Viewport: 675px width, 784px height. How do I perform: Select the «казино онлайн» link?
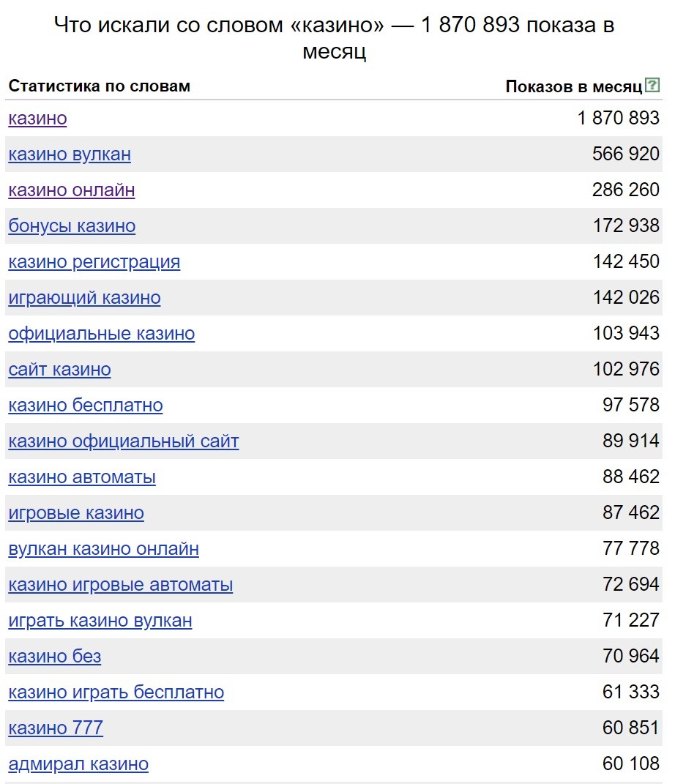[72, 190]
